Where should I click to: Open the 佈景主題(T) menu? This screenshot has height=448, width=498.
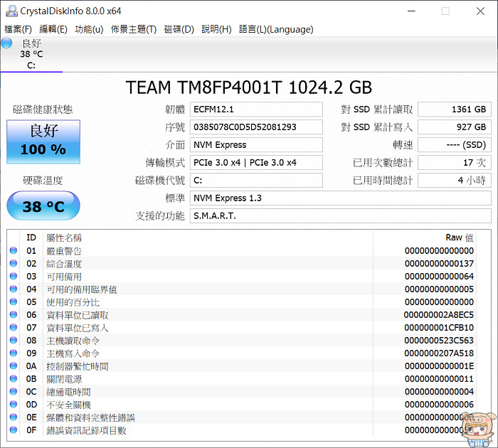point(134,29)
